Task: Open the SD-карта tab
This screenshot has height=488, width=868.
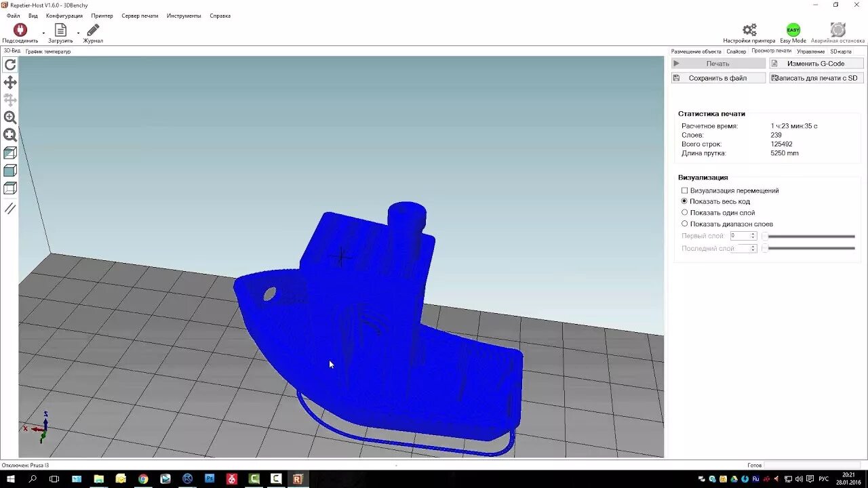Action: point(841,52)
